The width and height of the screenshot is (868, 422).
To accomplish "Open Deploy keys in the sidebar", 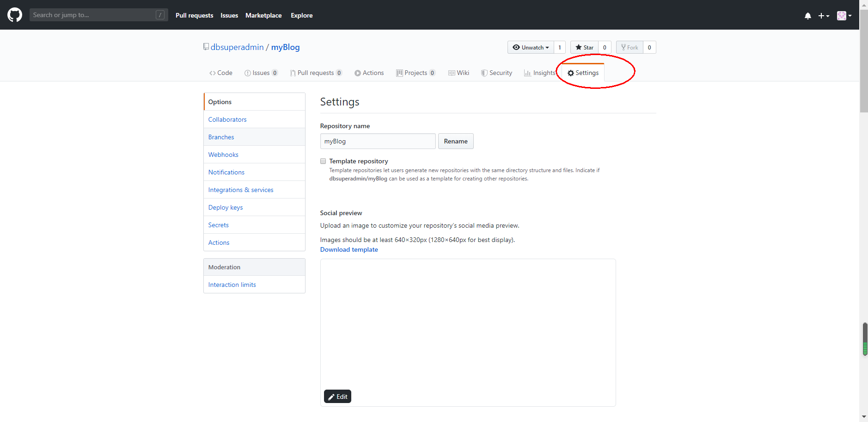I will coord(254,207).
